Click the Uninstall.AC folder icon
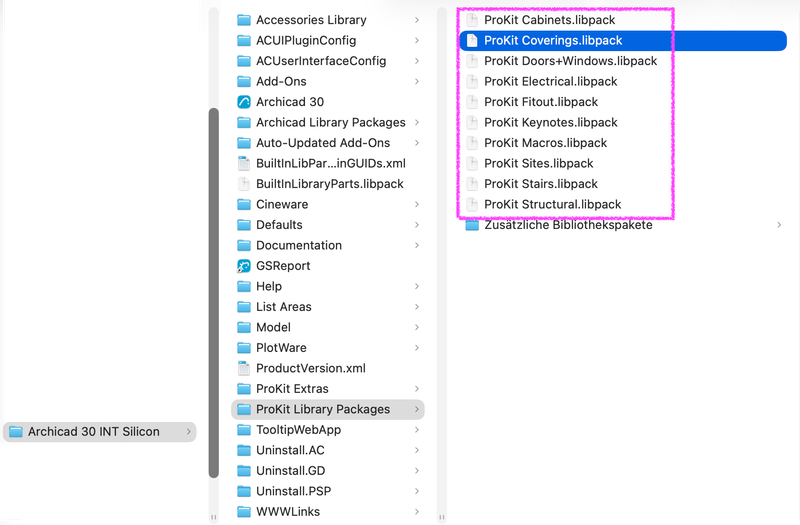The image size is (800, 525). (244, 451)
